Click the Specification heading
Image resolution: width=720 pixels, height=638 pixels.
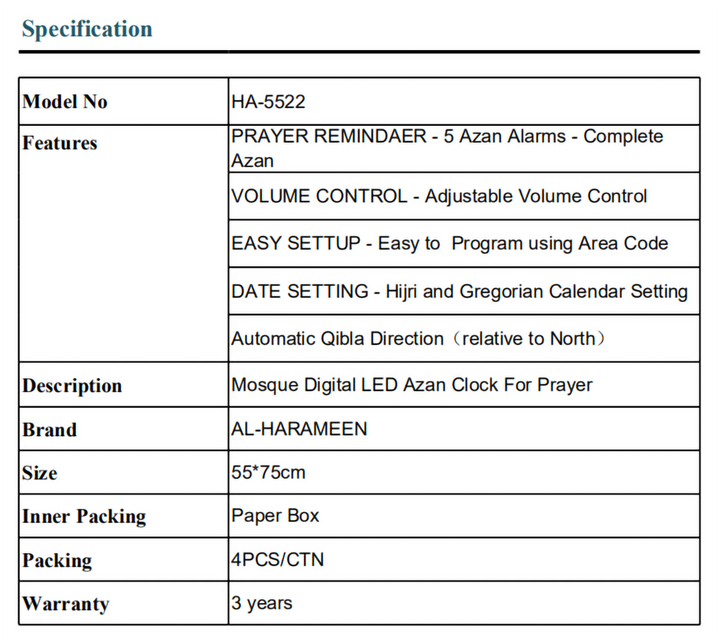tap(87, 29)
